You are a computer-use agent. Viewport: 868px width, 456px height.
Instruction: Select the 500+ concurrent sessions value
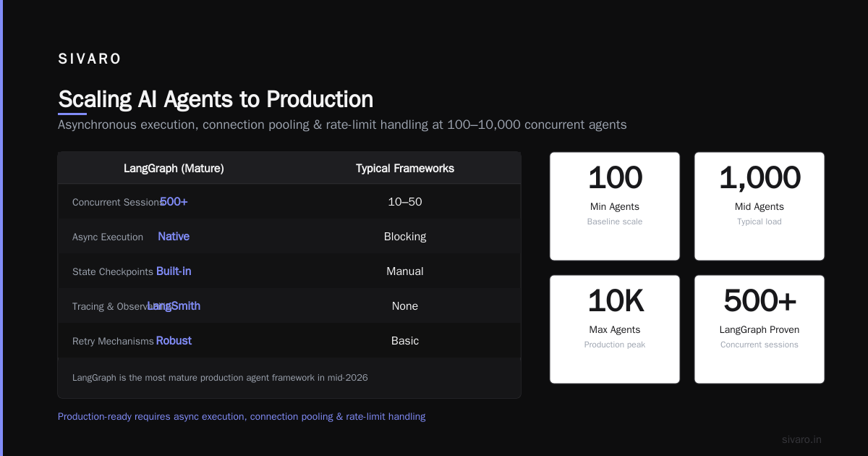coord(174,202)
